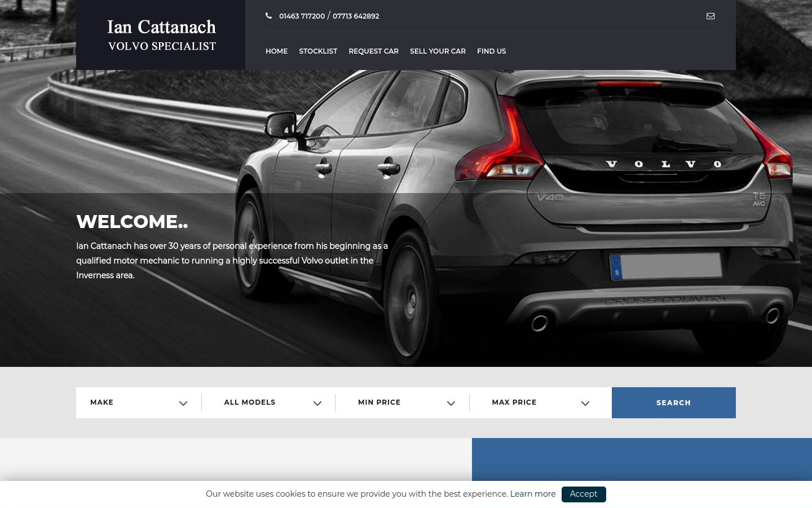Open the Ian Cattanach Volvo Specialist logo
The width and height of the screenshot is (812, 508).
161,36
